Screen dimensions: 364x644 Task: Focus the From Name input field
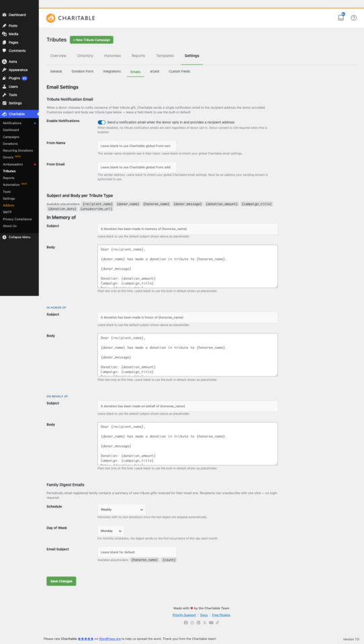click(x=137, y=146)
